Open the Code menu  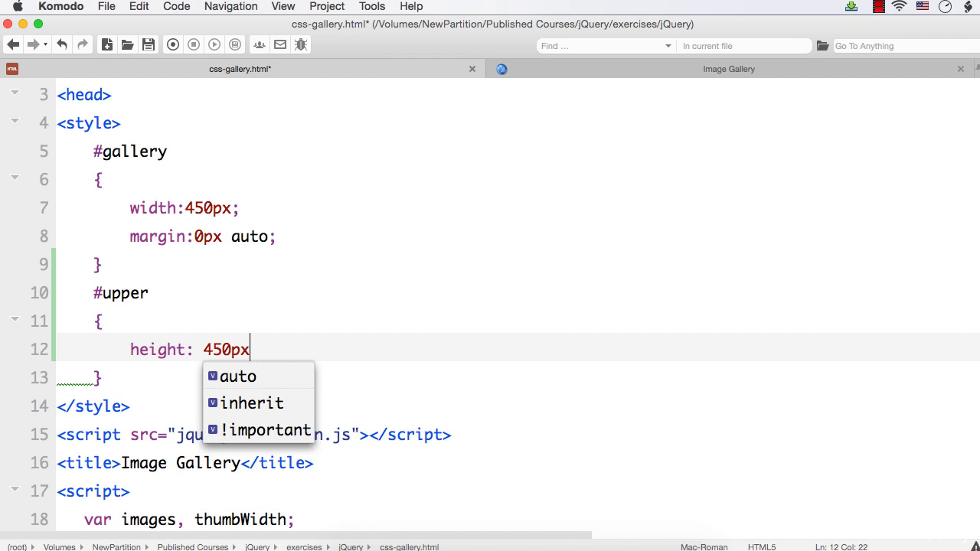click(176, 6)
